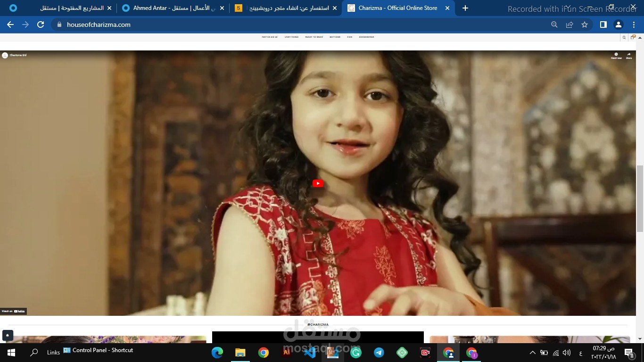Select the Charizma - Official Online Store tab
This screenshot has width=644, height=362.
coord(397,8)
